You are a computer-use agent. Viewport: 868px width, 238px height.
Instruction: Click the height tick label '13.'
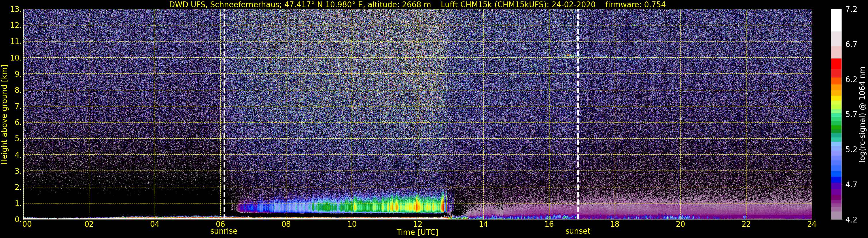pos(16,10)
